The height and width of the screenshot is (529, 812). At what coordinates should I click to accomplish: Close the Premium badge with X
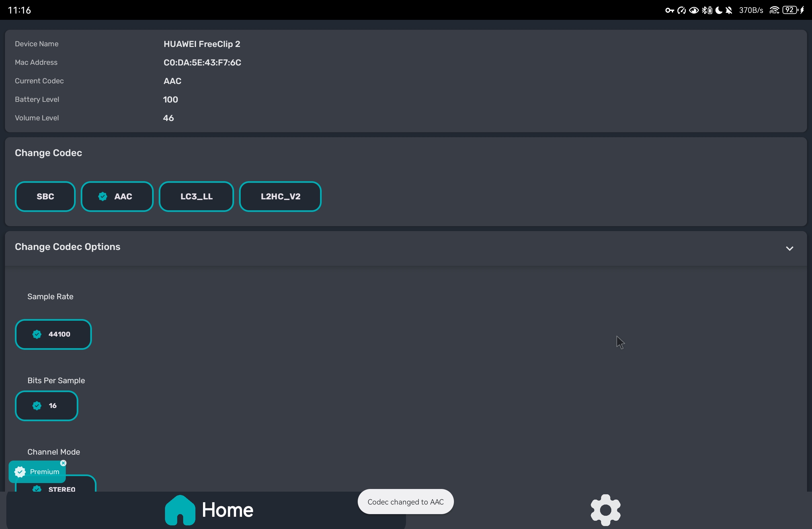coord(63,463)
